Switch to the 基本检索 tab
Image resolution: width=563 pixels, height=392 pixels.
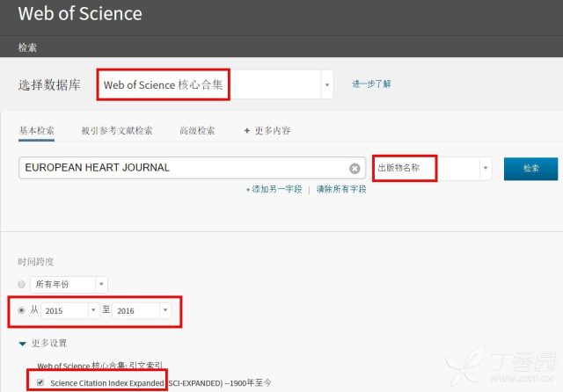(36, 131)
